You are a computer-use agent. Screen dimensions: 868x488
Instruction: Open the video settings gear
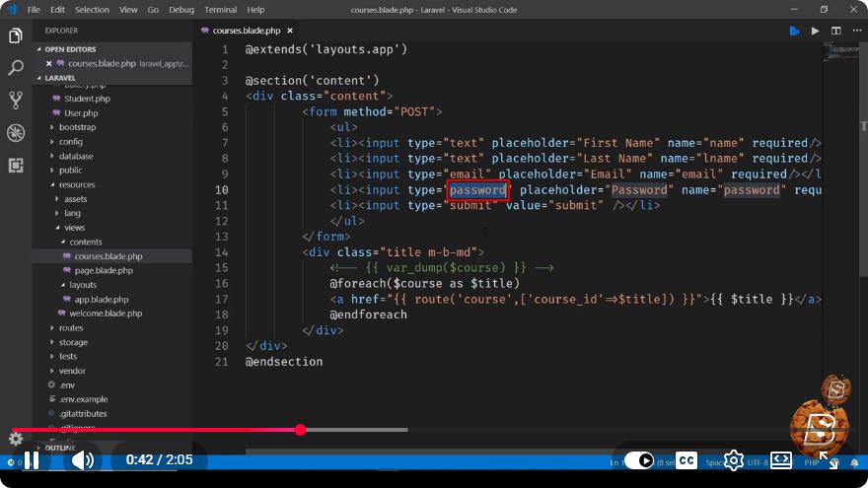pos(734,460)
